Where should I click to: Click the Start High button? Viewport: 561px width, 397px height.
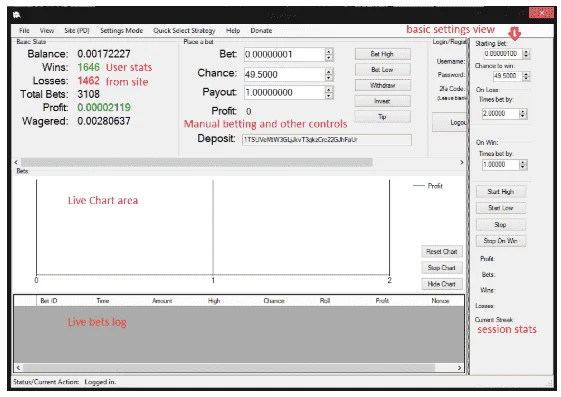(501, 192)
